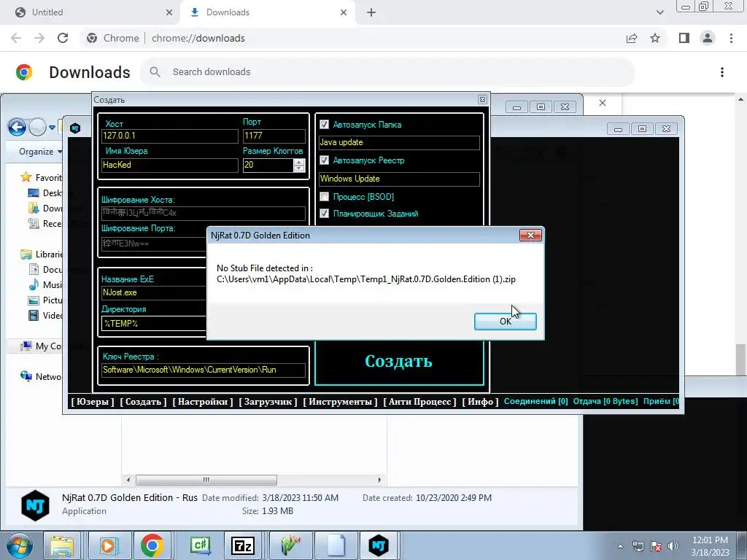This screenshot has height=560, width=747.
Task: Decrease Размер Клоггов with the down arrow
Action: click(x=298, y=168)
